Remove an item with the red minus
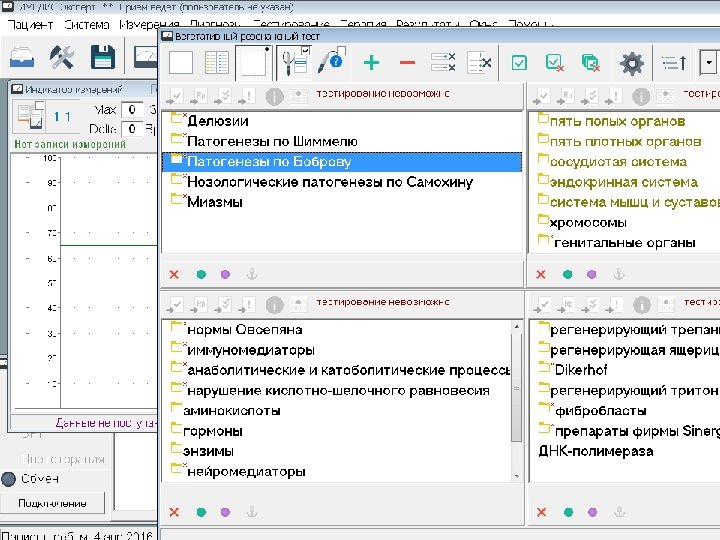720x540 pixels. (407, 62)
